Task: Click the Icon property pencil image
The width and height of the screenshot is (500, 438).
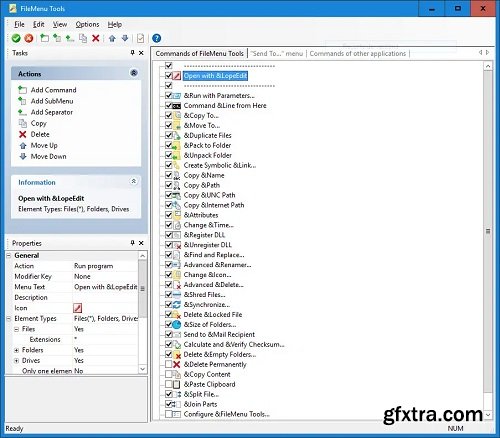Action: pos(77,308)
